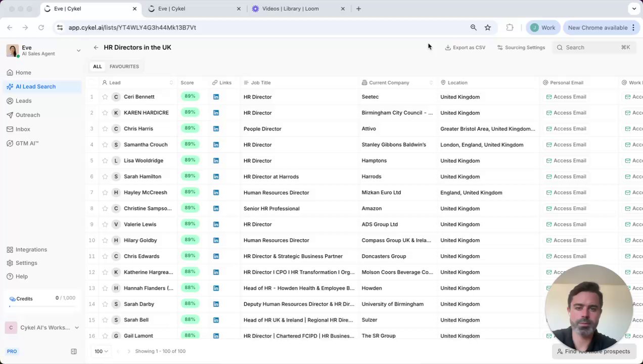Open Chrome three-dot menu
The width and height of the screenshot is (643, 364).
pyautogui.click(x=633, y=28)
